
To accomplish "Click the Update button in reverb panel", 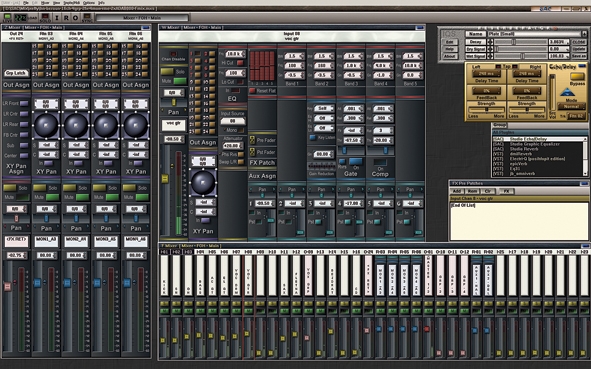I will click(x=579, y=49).
